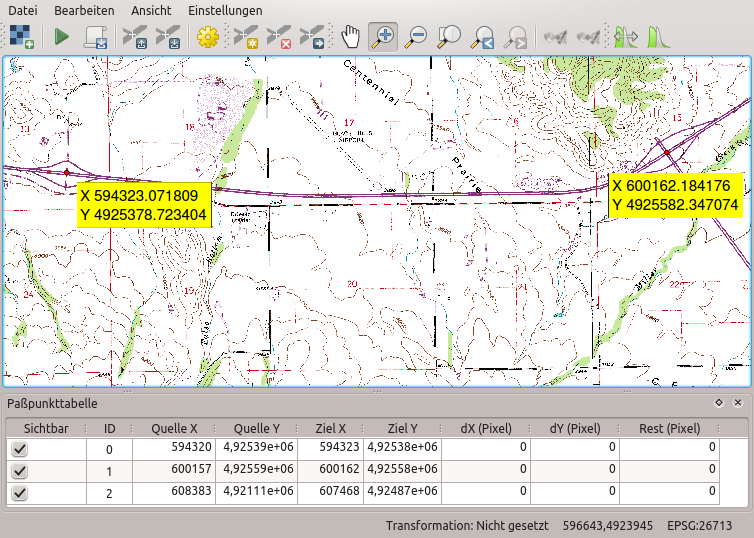The image size is (754, 538).
Task: Uncheck visibility for control point ID 0
Action: pos(19,449)
